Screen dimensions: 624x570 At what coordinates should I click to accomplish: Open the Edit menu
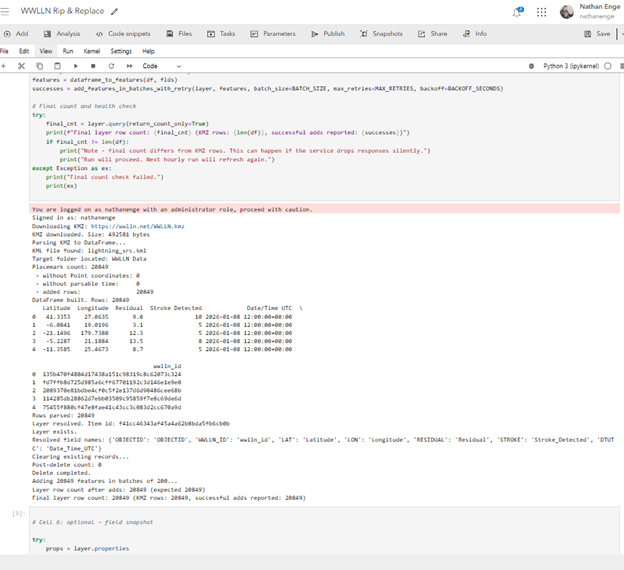(24, 51)
